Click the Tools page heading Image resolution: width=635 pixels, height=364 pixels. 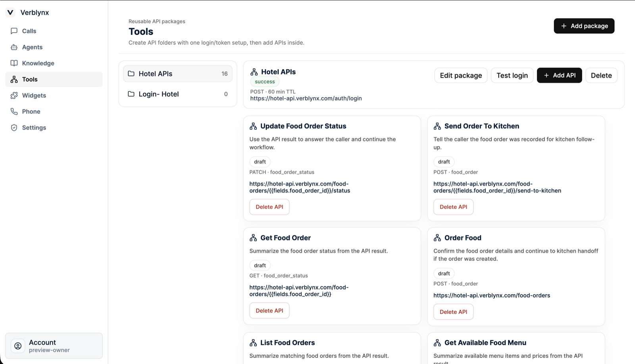click(141, 31)
